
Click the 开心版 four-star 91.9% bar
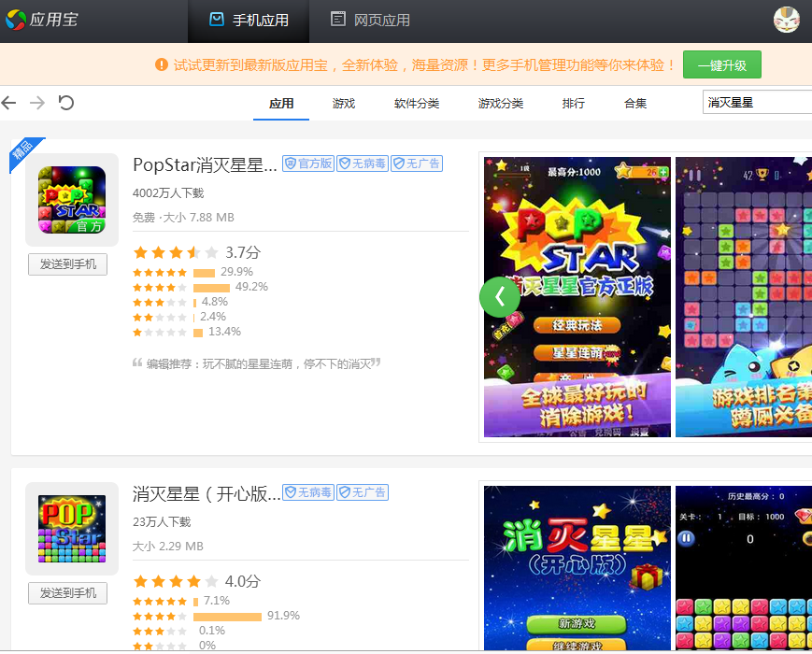click(227, 617)
